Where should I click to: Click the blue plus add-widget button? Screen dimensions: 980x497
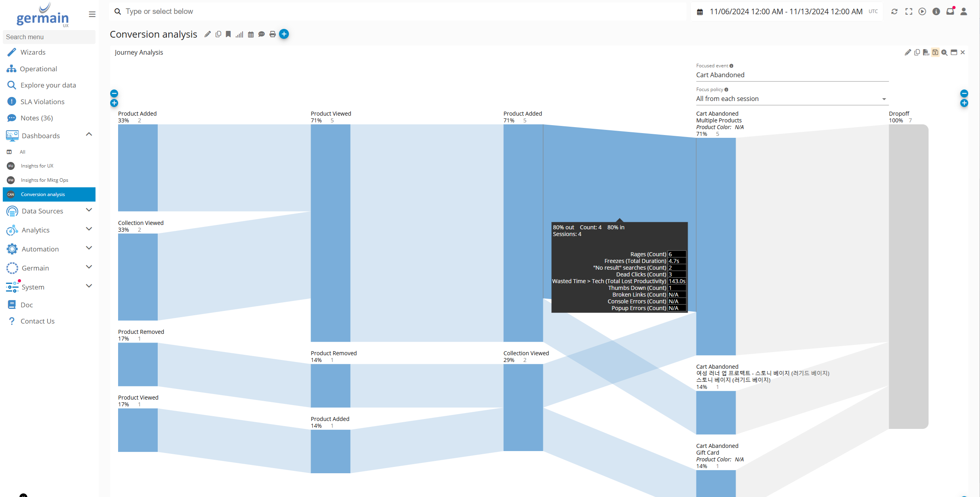coord(284,34)
